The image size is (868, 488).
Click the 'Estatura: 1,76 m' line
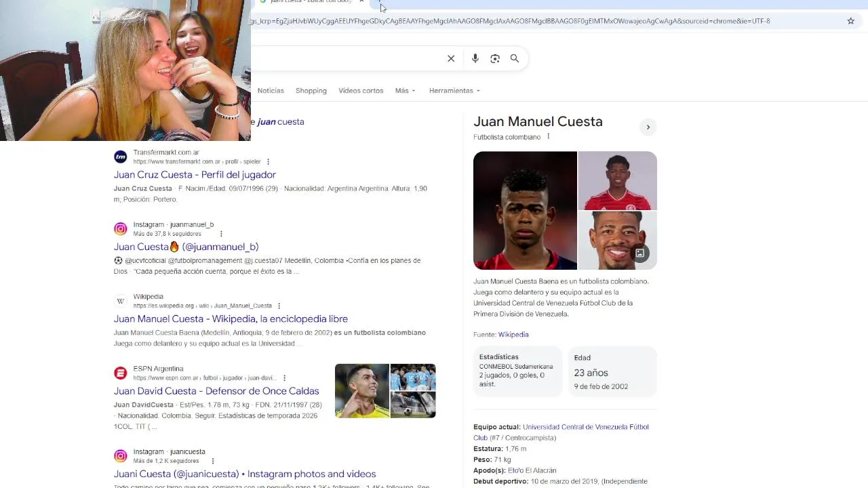click(x=500, y=449)
